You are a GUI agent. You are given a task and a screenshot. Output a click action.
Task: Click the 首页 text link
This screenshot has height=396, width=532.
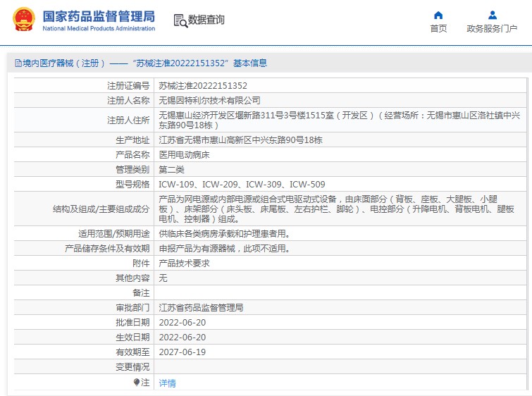click(438, 29)
